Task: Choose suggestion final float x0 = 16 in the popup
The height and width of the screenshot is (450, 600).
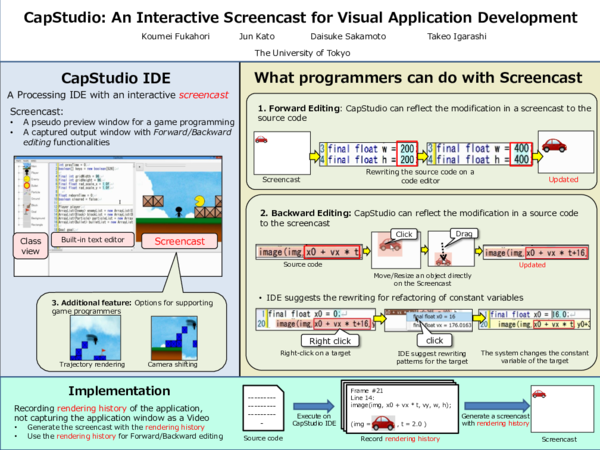Action: (439, 316)
